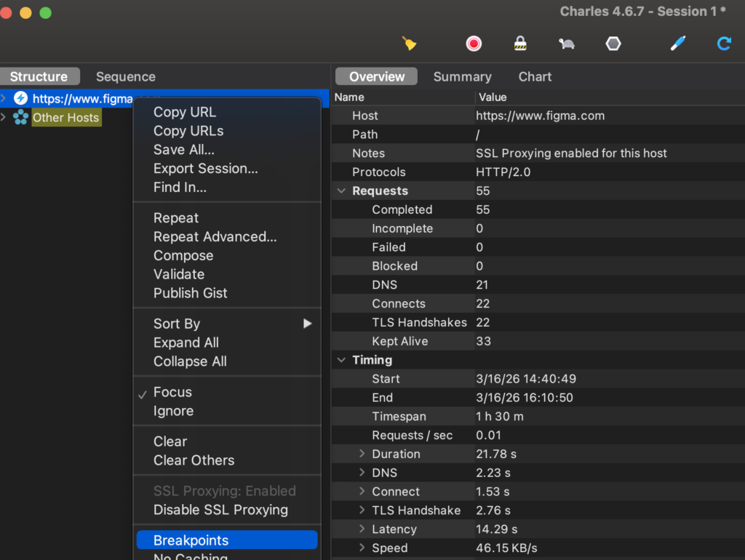Viewport: 745px width, 560px height.
Task: Click the Other Hosts globe icon
Action: click(20, 117)
